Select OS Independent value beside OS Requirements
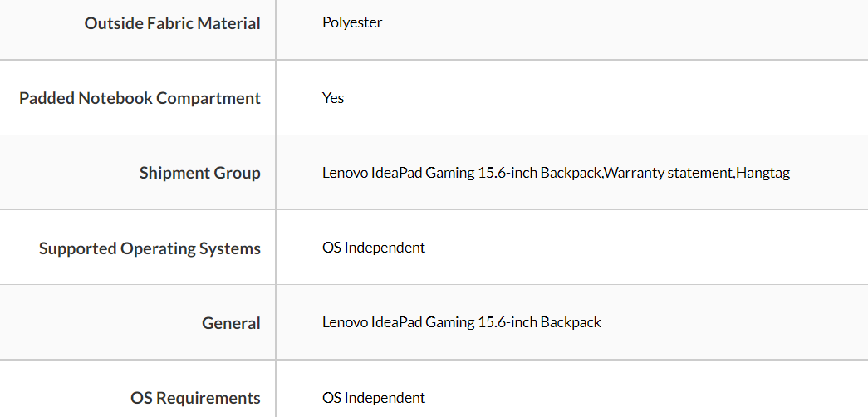The image size is (868, 417). (374, 398)
